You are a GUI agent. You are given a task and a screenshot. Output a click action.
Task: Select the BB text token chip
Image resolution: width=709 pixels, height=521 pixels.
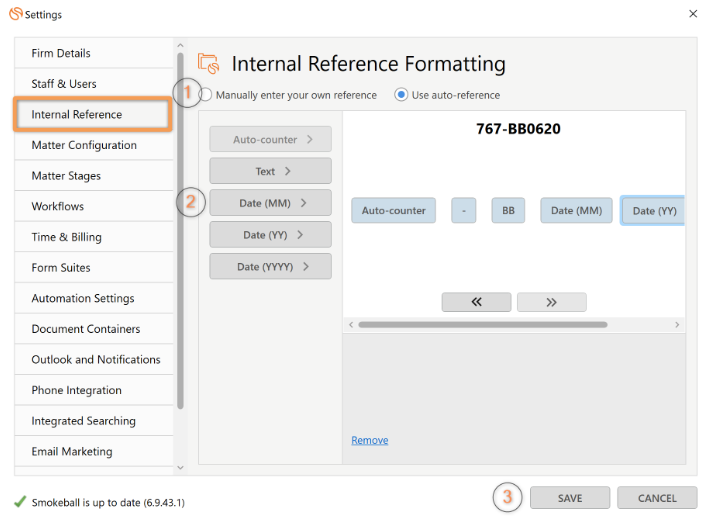(508, 210)
